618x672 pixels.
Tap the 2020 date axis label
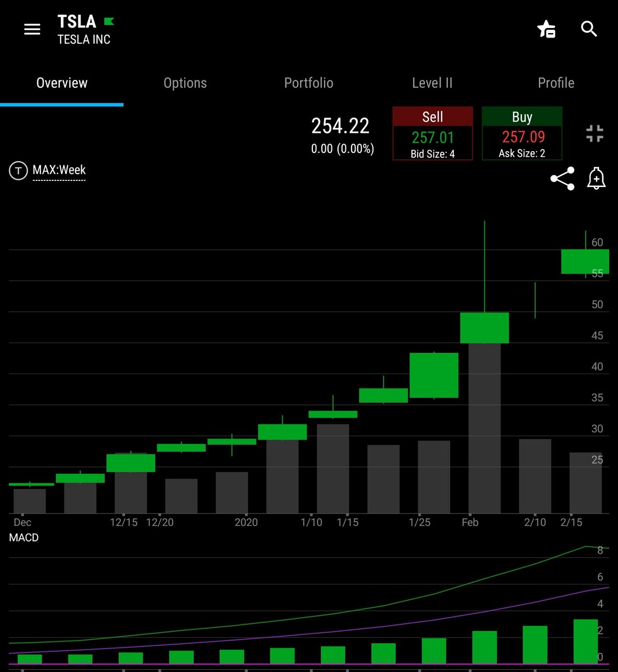coord(246,522)
